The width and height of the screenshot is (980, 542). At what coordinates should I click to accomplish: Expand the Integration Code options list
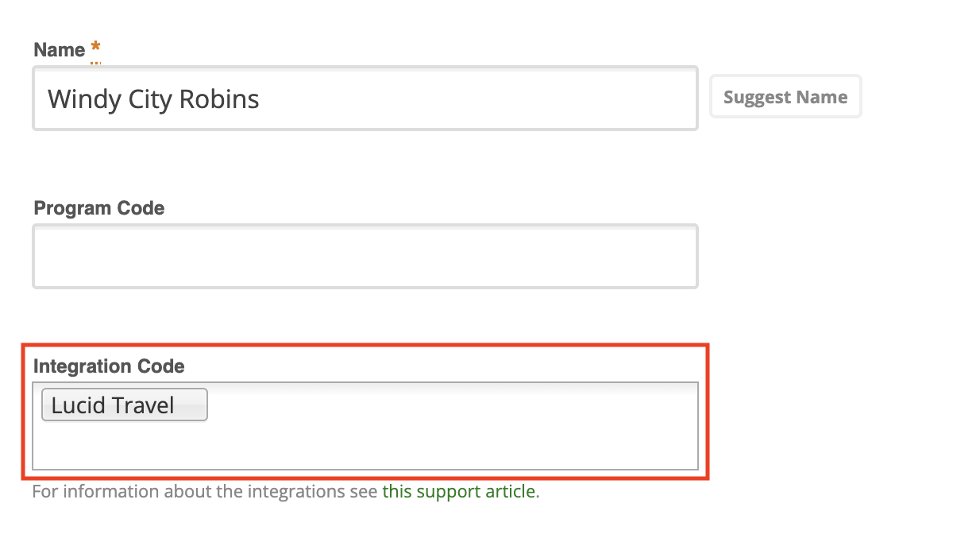tap(365, 426)
